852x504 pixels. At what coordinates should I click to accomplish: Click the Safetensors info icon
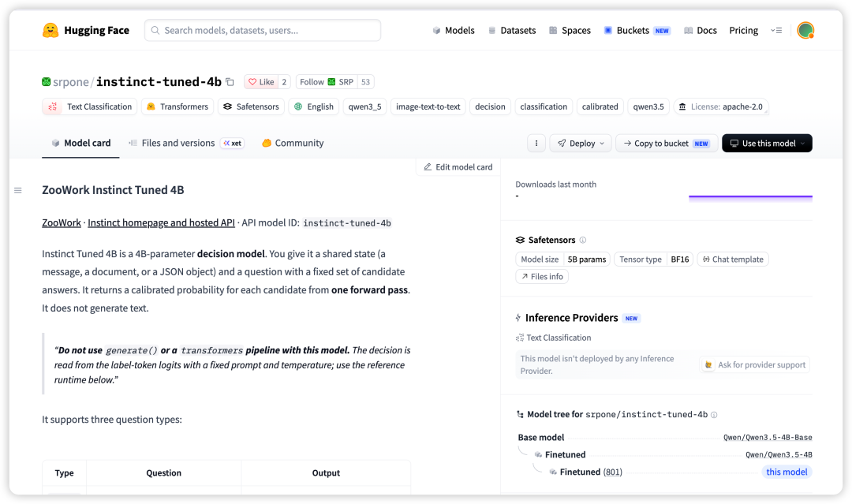(x=583, y=240)
